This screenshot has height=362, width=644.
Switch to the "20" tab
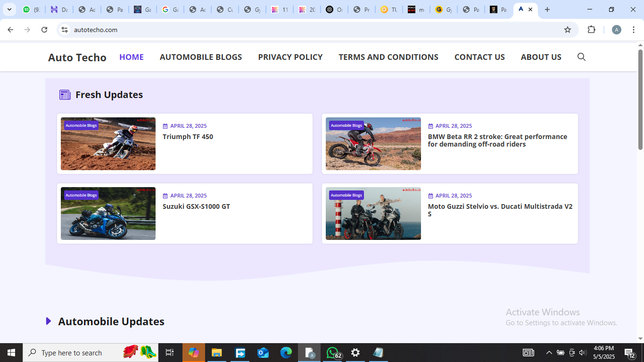coord(307,9)
